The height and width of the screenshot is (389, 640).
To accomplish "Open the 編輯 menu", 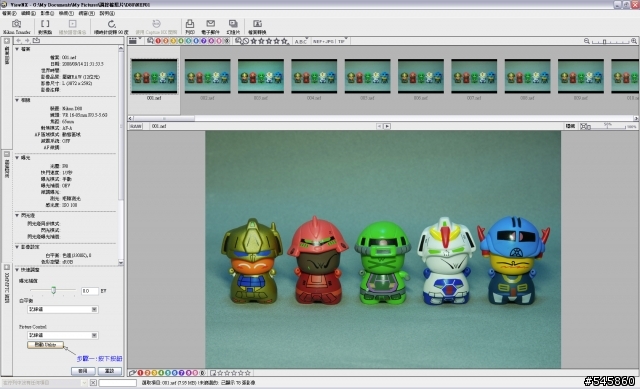I will tap(29, 13).
